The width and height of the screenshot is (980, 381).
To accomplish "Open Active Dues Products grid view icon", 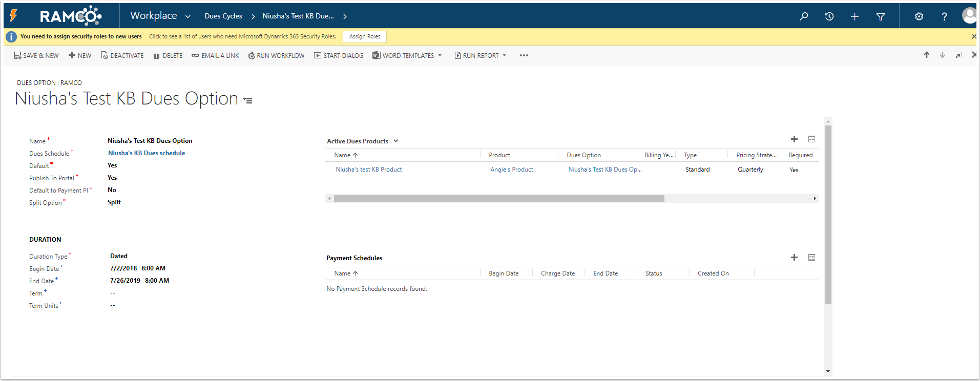I will (811, 139).
